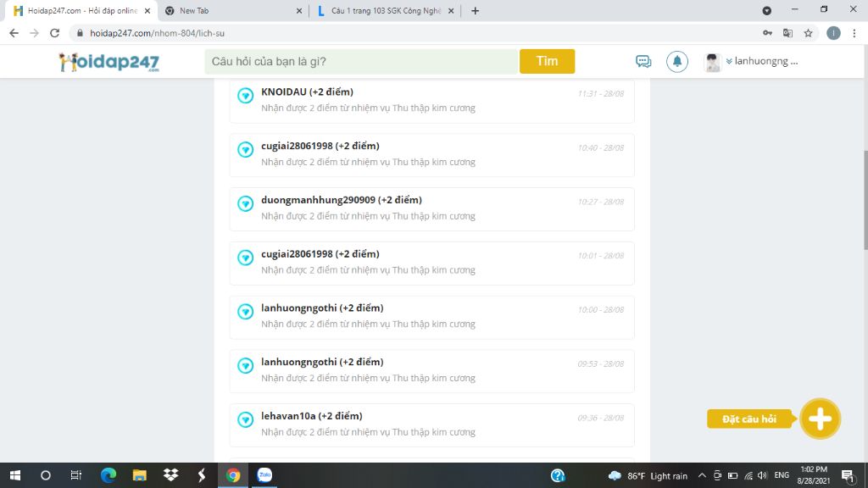This screenshot has width=868, height=488.
Task: Open Zalo from the taskbar
Action: coord(264,475)
